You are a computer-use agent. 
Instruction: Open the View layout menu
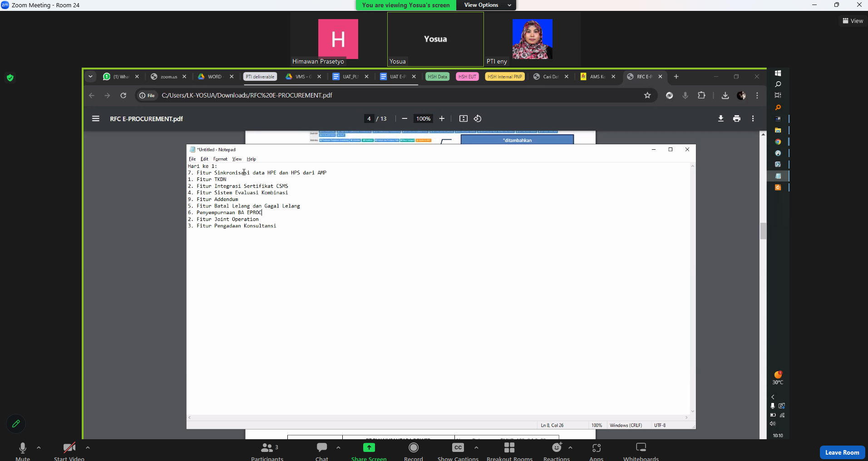click(853, 21)
